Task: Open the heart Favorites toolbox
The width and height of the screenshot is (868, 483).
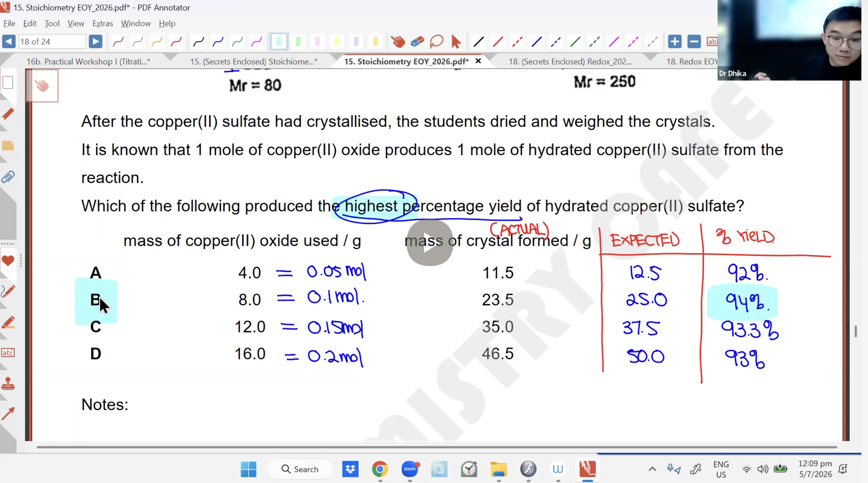Action: (8, 261)
